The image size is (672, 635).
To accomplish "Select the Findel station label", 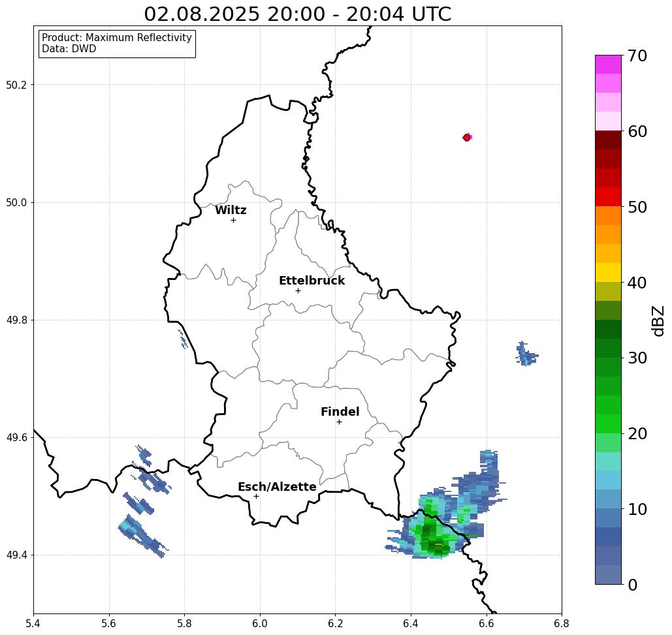I will tap(340, 412).
